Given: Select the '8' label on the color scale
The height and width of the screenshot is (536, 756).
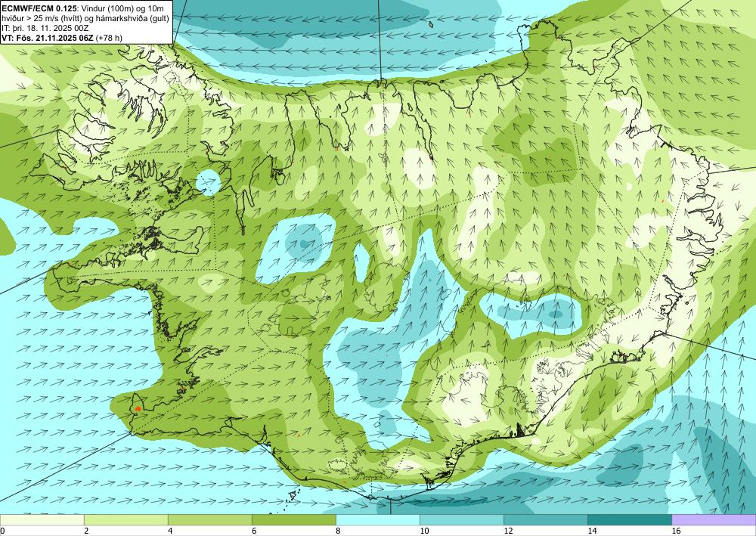Looking at the screenshot, I should click(339, 531).
